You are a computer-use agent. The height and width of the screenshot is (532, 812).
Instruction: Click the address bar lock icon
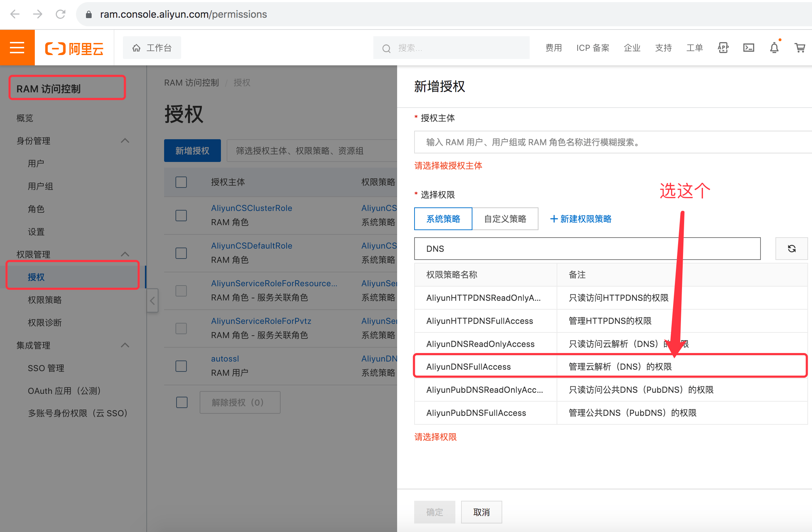click(89, 14)
